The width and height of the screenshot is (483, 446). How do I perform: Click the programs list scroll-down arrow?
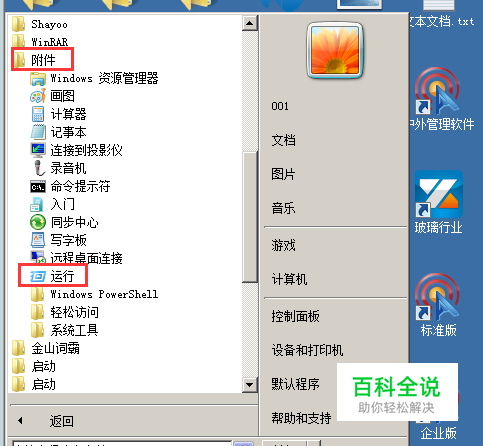point(250,385)
